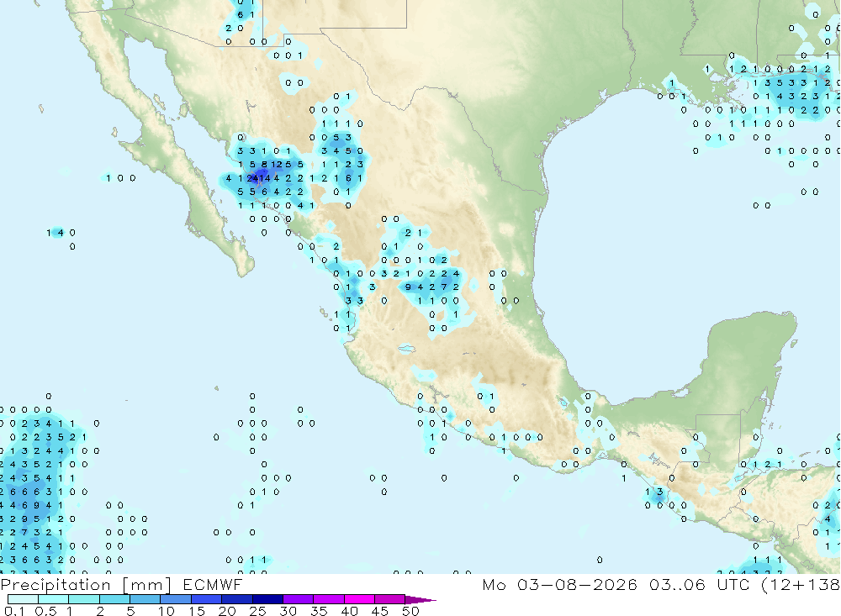
Task: Click the '9' in the '9 4 2 7 2' row
Action: point(408,287)
